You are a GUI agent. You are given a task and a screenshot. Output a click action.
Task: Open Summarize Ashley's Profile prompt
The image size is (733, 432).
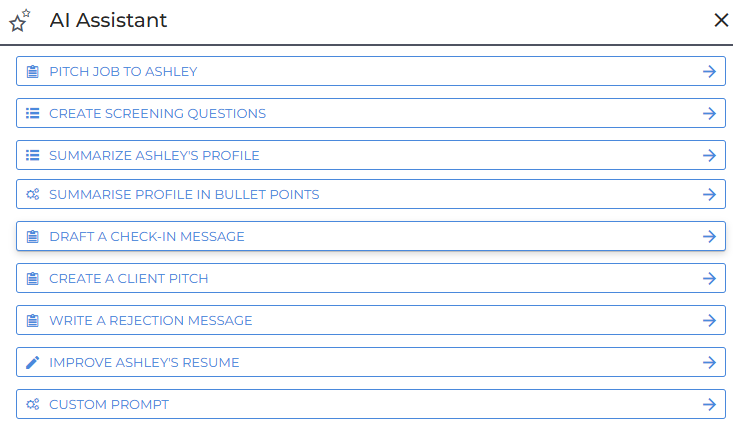(x=154, y=155)
